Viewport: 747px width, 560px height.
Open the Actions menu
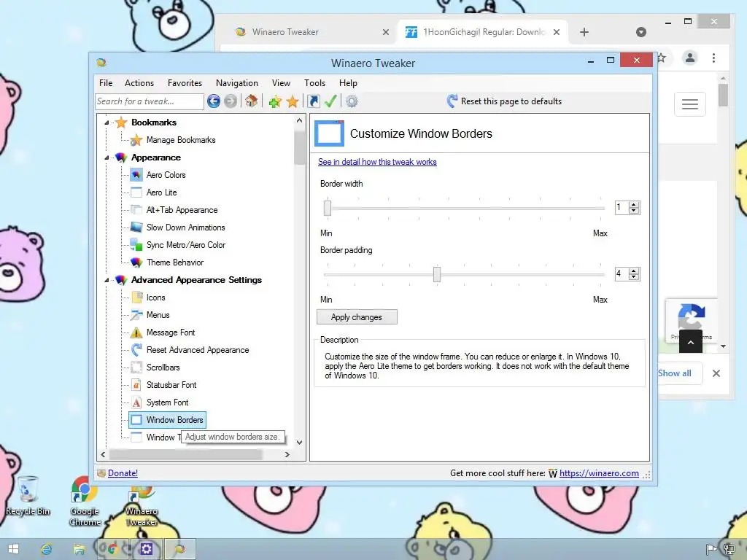point(139,83)
